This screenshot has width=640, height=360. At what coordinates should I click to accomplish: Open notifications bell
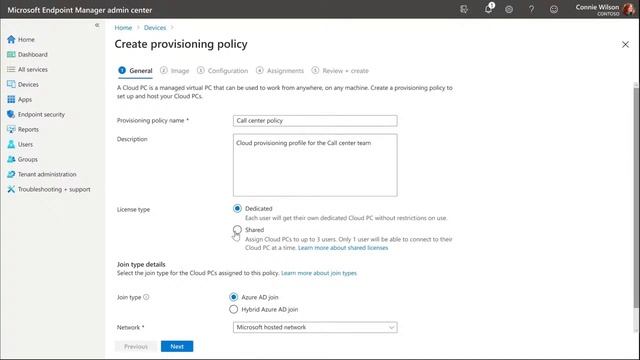489,9
